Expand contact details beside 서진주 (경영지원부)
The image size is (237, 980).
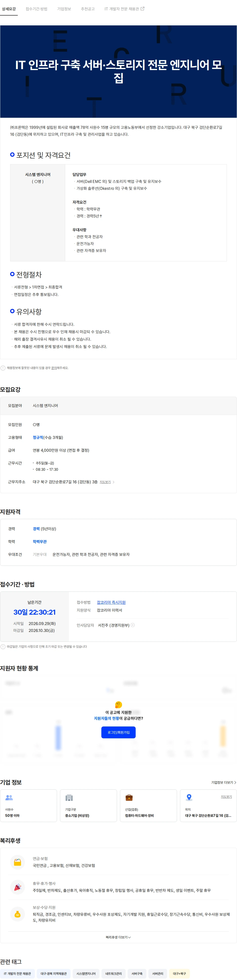tap(133, 625)
